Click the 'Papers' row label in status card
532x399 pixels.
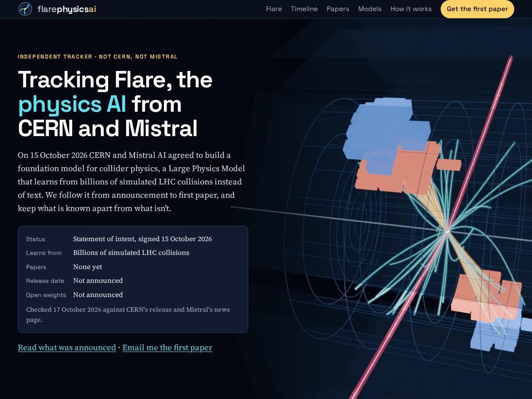coord(36,267)
